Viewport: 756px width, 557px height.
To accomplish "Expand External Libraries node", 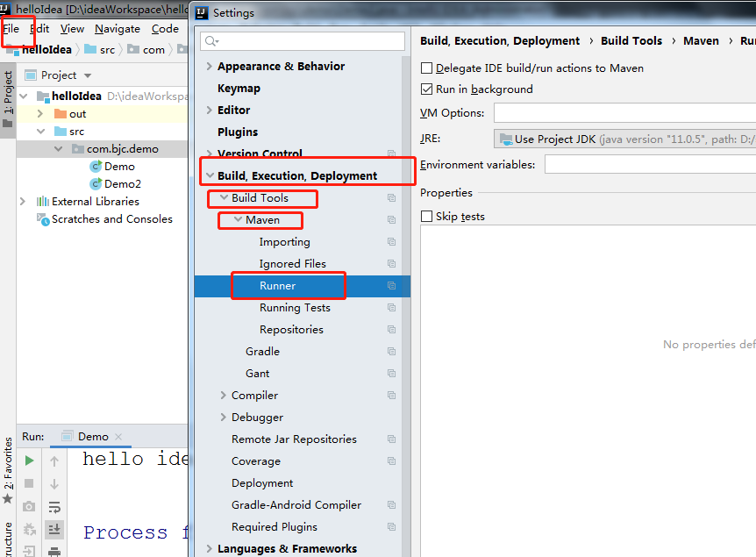I will (23, 201).
